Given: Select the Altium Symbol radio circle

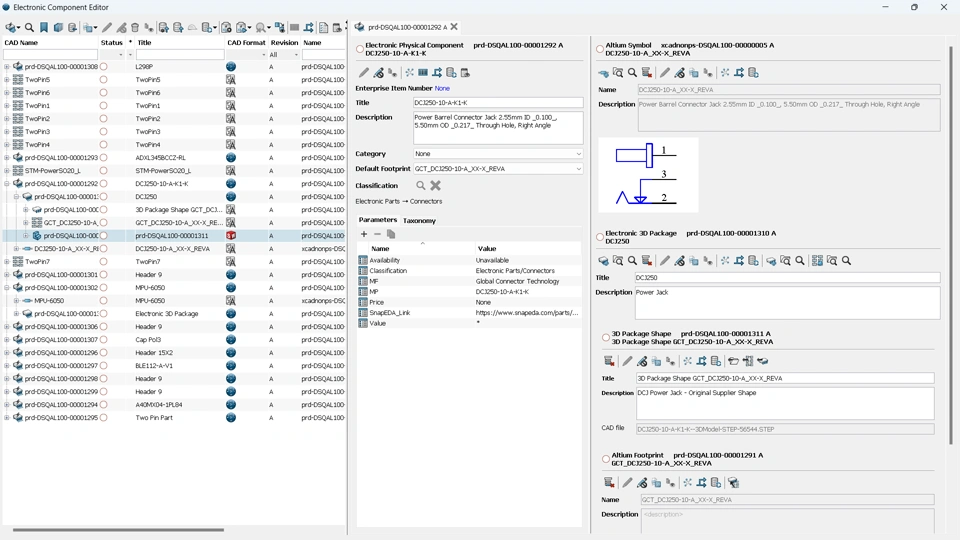Looking at the screenshot, I should tap(600, 49).
